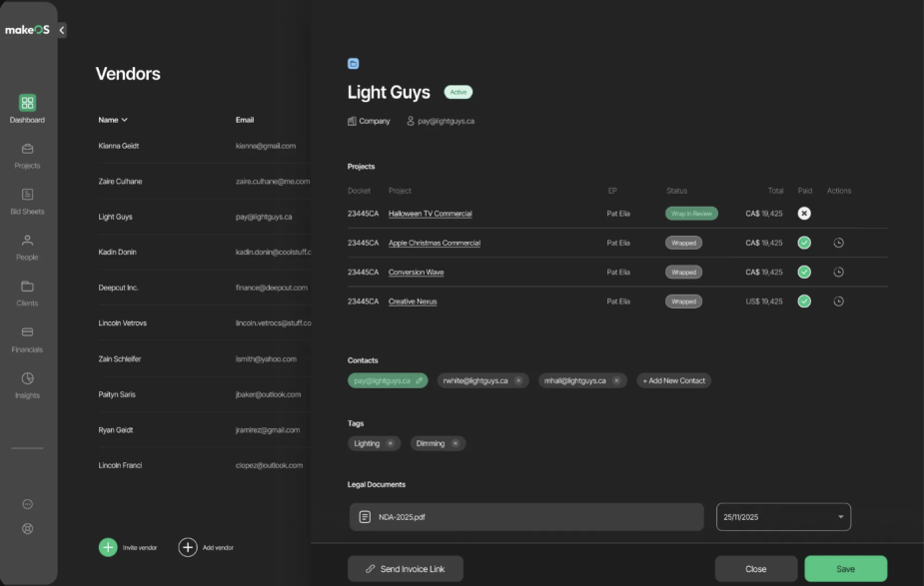924x586 pixels.
Task: Click the green plus Invite vendor icon
Action: (x=108, y=547)
